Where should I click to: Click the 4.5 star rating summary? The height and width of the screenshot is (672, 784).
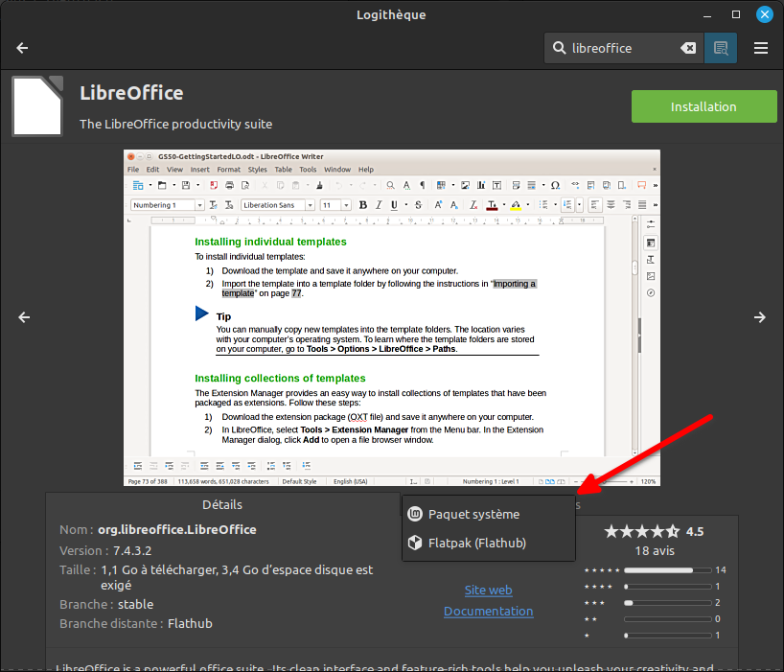tap(654, 531)
